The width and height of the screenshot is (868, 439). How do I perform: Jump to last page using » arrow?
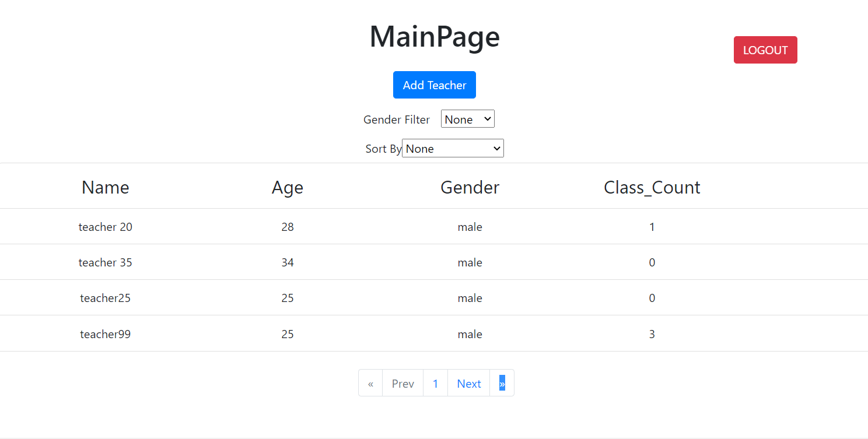pyautogui.click(x=502, y=383)
